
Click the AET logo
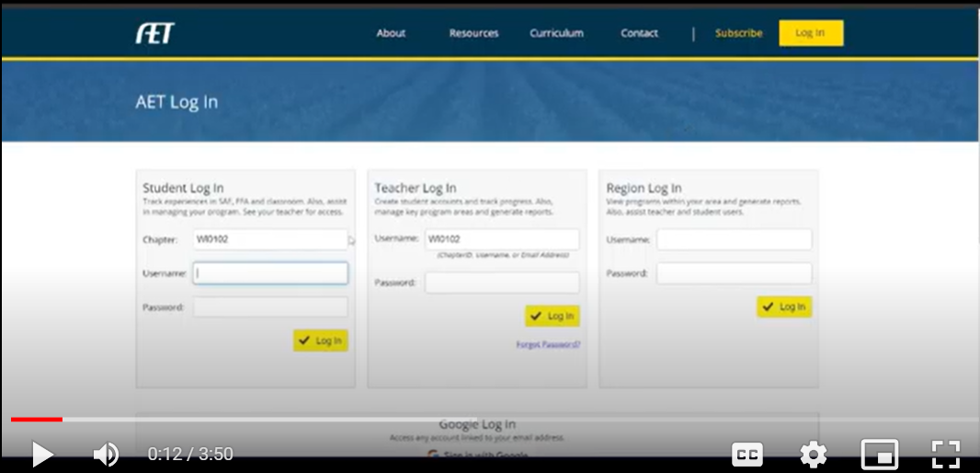pos(154,33)
